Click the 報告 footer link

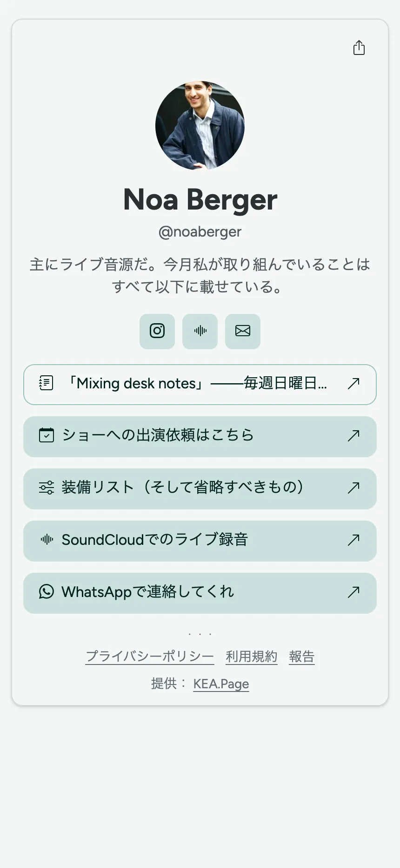point(302,657)
